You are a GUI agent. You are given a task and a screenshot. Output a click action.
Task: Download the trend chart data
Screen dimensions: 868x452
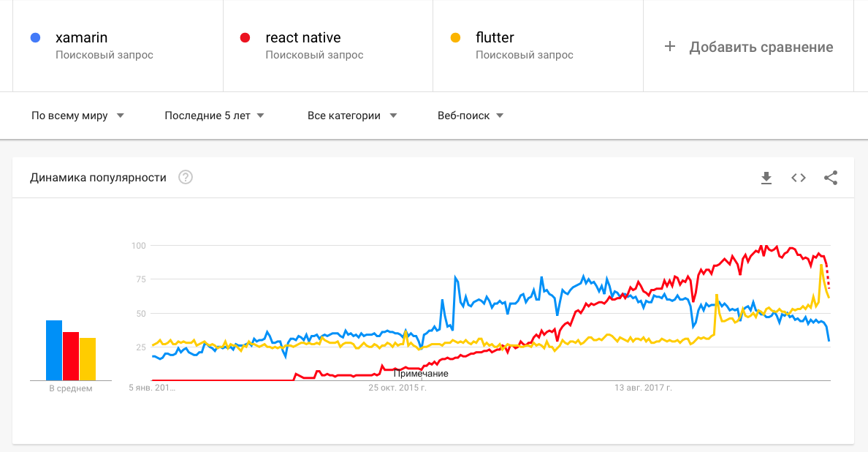(766, 178)
